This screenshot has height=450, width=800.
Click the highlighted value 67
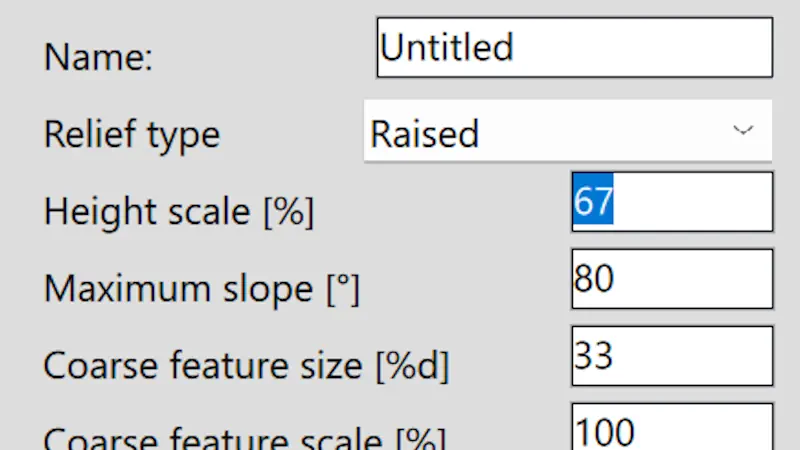coord(593,202)
